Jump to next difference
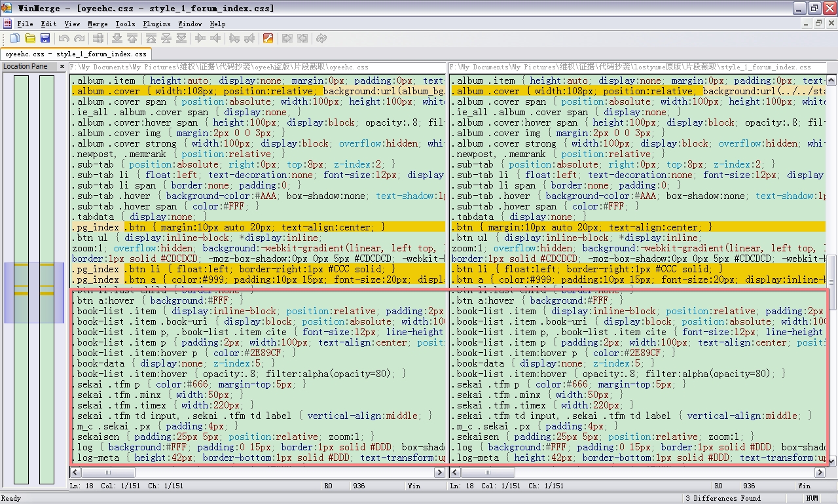Screen dimensions: 838x504 (x=117, y=39)
